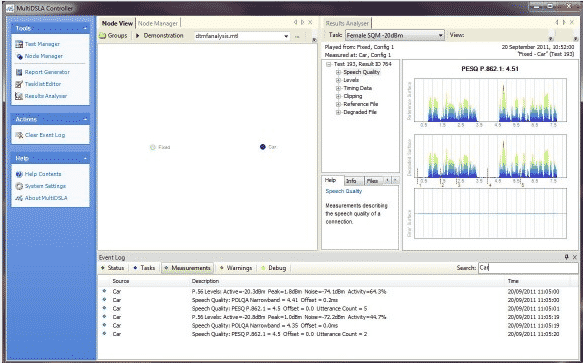Open the dtmfanalysis.mtl tasklist dropdown

(286, 36)
